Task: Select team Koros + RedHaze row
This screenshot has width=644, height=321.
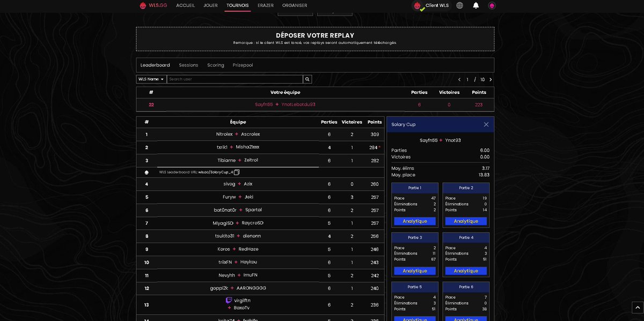Action: pos(260,249)
